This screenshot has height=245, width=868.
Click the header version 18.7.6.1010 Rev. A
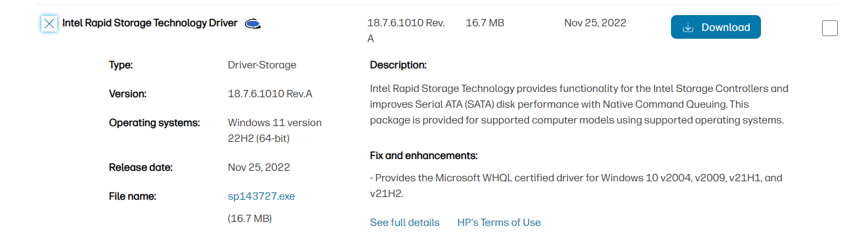pyautogui.click(x=406, y=31)
